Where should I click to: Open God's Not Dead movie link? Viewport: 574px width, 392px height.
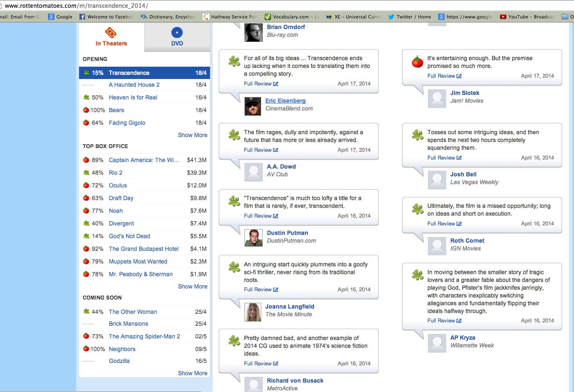click(x=129, y=236)
